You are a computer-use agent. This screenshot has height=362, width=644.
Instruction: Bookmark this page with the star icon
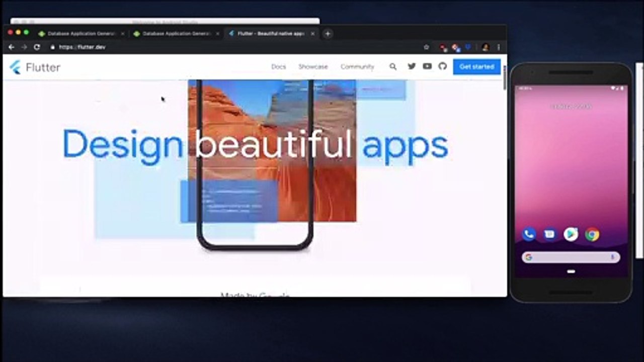426,47
